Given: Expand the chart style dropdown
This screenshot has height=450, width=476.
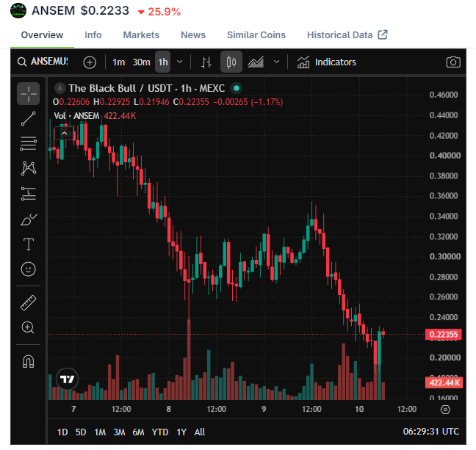Looking at the screenshot, I should click(x=276, y=62).
